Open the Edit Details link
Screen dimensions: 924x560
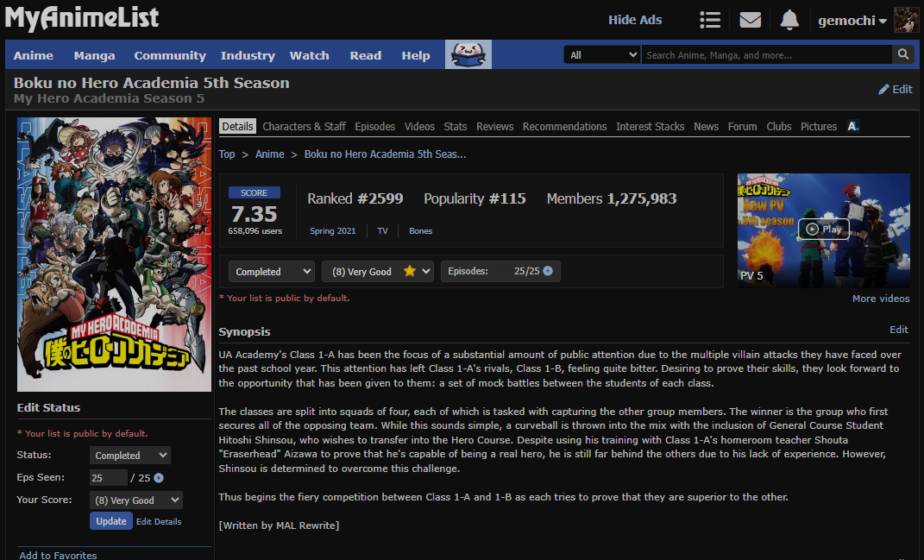tap(159, 522)
